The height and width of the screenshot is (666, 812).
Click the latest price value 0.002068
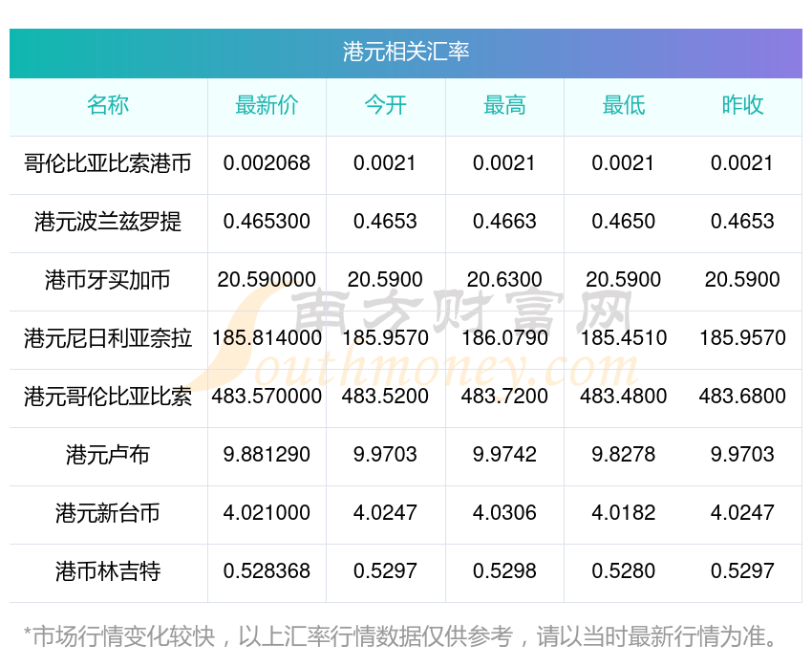pos(267,163)
